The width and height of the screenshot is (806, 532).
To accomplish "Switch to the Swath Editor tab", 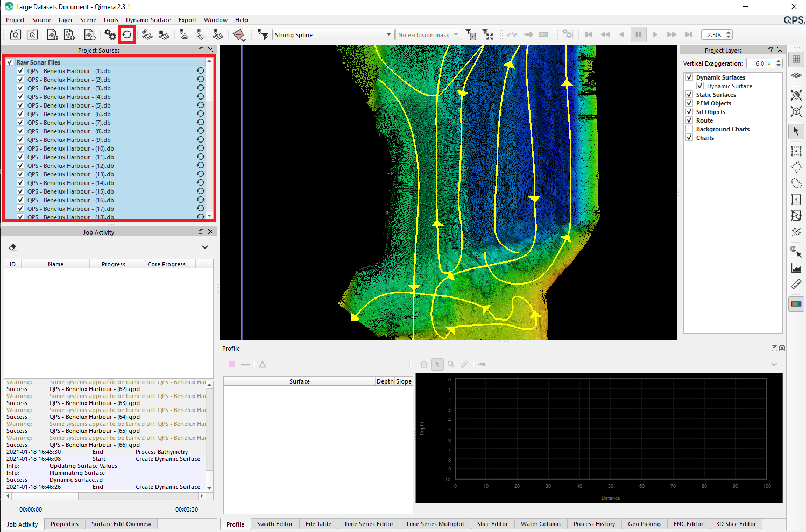I will (274, 524).
